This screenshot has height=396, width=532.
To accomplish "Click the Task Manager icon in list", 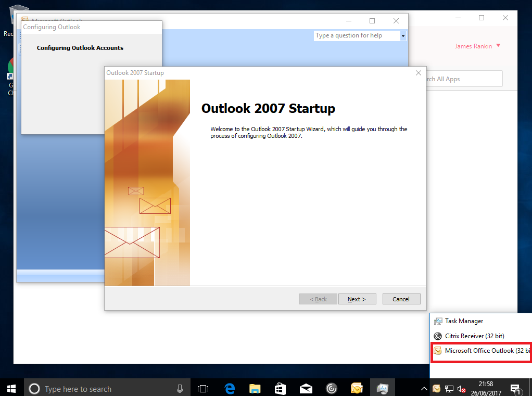I will 438,321.
